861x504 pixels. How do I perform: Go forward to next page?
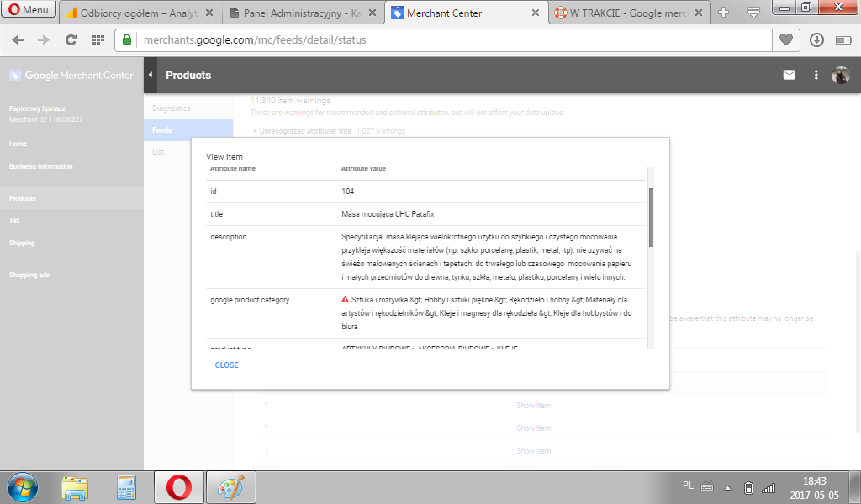pyautogui.click(x=43, y=40)
